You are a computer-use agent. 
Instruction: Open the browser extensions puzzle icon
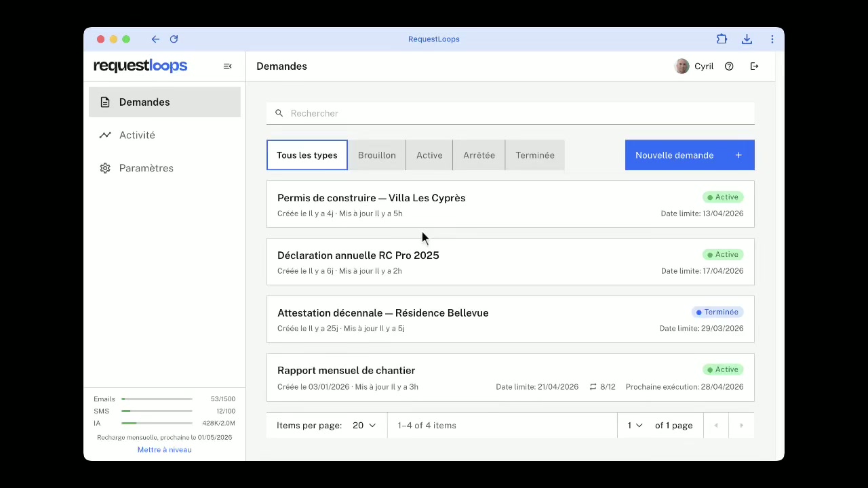click(722, 39)
